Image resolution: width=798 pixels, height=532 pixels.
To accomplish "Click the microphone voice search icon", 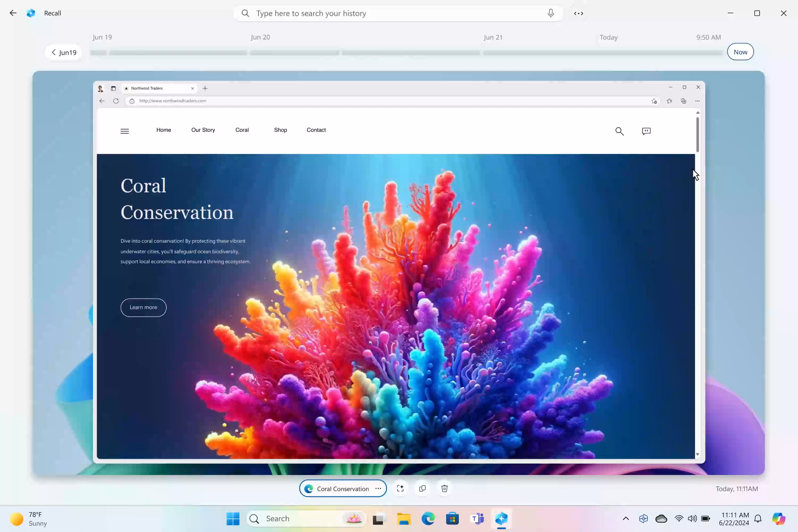I will point(550,13).
